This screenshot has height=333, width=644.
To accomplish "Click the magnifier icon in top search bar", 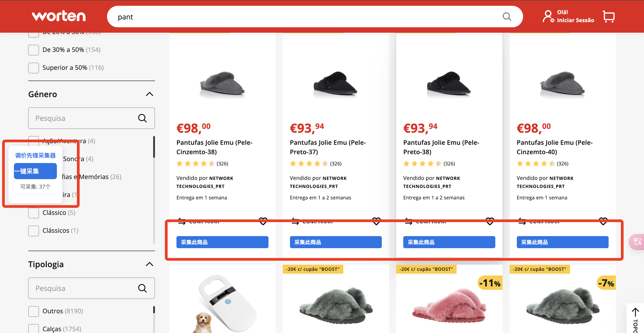I will click(x=507, y=17).
